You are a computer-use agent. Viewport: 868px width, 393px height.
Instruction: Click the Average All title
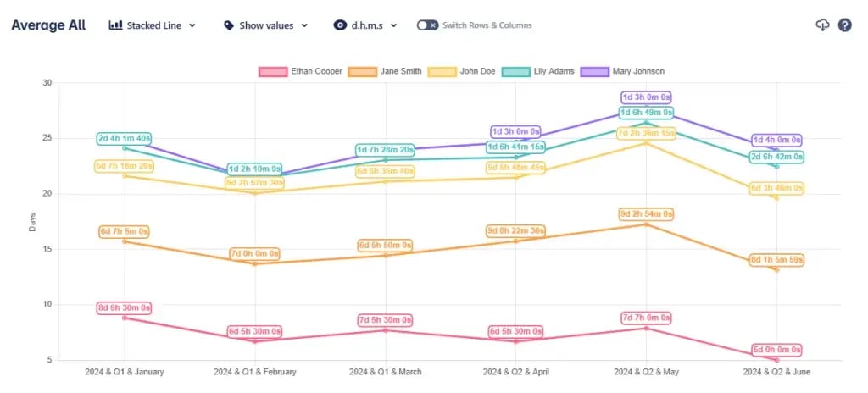[48, 25]
